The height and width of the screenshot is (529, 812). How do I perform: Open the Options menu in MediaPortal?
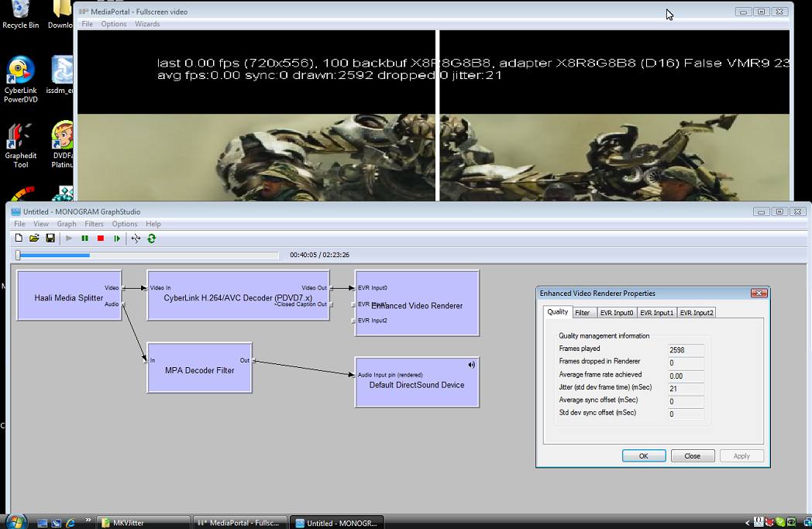pyautogui.click(x=114, y=24)
